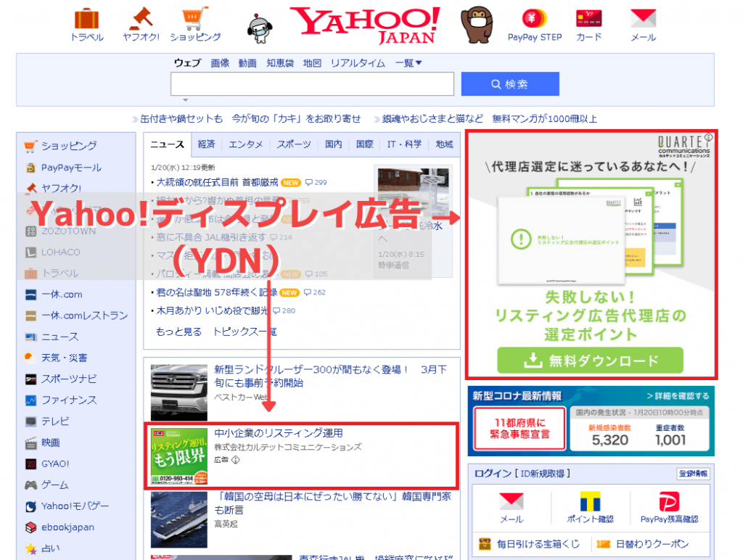743x560 pixels.
Task: Click the Yahoo!モバゲー sidebar icon
Action: (30, 506)
